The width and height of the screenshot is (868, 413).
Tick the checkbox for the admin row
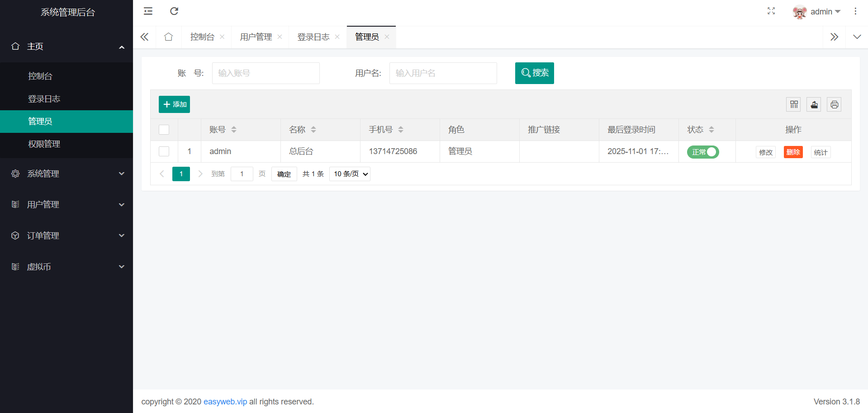click(x=164, y=151)
